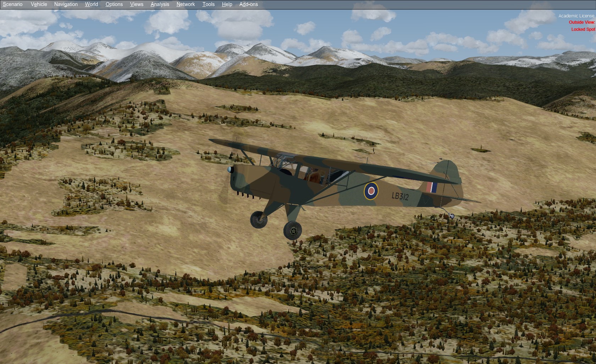596x364 pixels.
Task: Open the Network menu
Action: point(186,4)
